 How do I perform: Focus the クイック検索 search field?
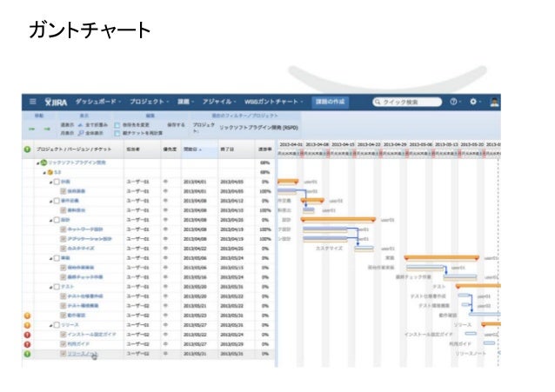click(x=407, y=102)
